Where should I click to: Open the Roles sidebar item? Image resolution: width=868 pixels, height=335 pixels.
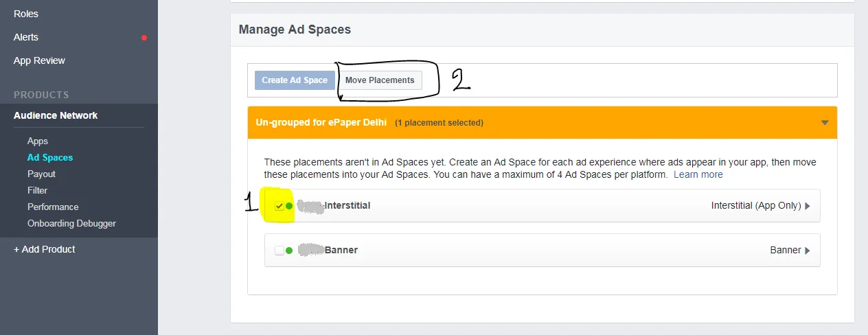pos(26,14)
